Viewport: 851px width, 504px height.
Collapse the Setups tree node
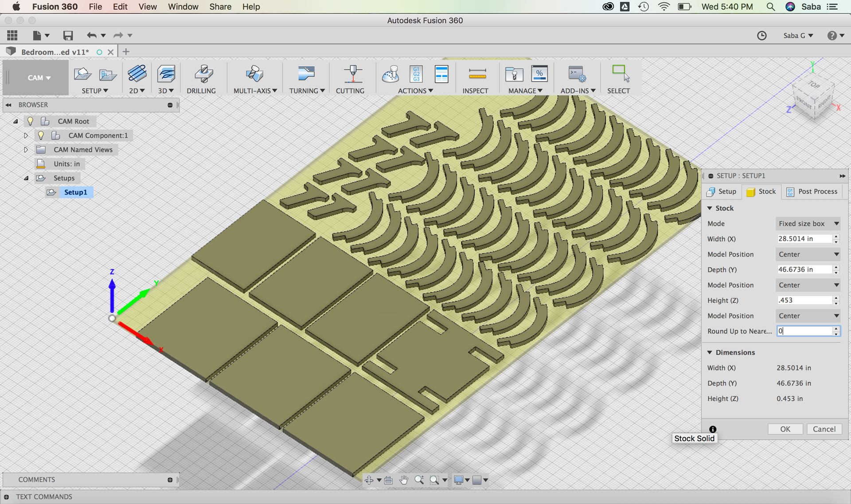[x=26, y=178]
